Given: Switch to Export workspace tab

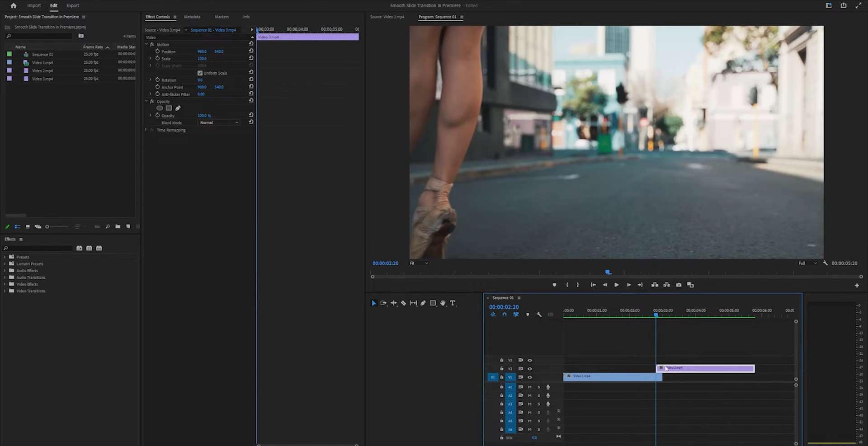Looking at the screenshot, I should (x=73, y=5).
